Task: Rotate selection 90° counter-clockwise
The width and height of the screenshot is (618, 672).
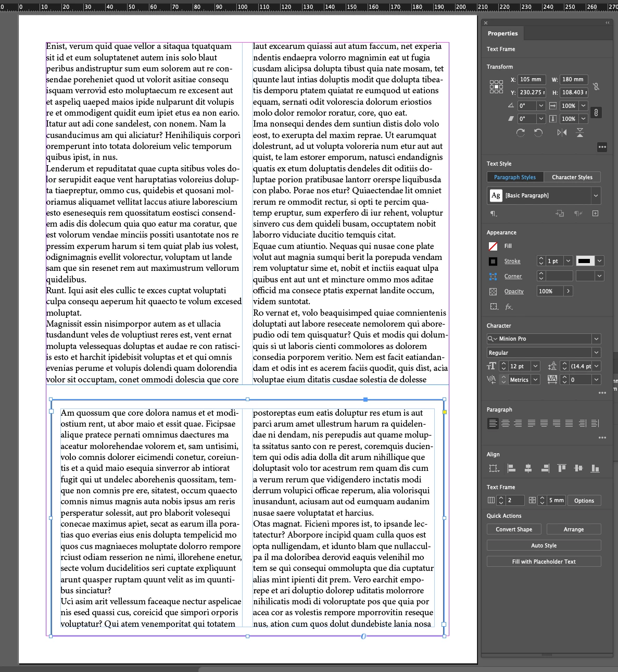Action: pos(538,133)
